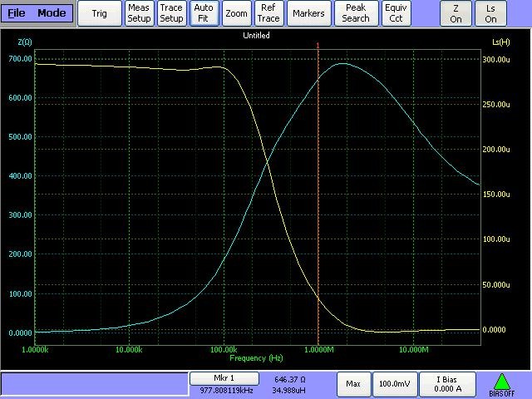This screenshot has height=399, width=532.
Task: Click the 0.0000 Z-axis value on left
Action: [20, 333]
